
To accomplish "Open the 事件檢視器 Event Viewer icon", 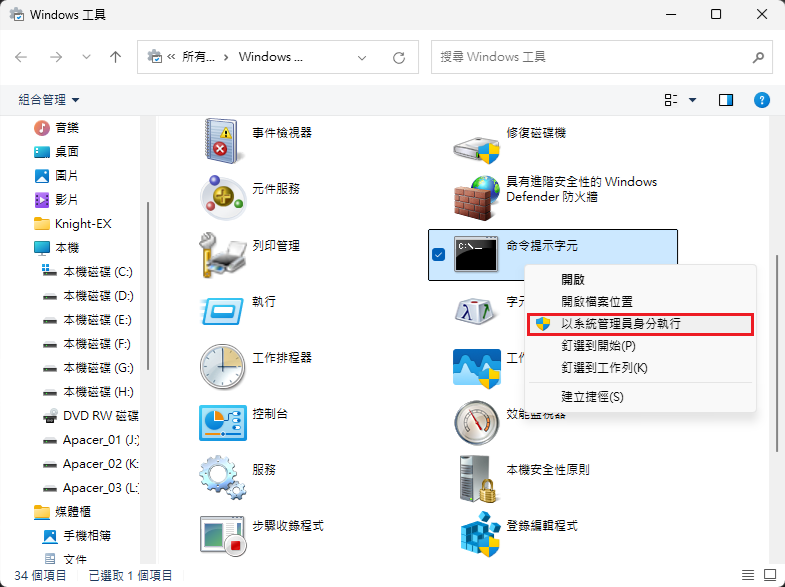I will pyautogui.click(x=222, y=141).
